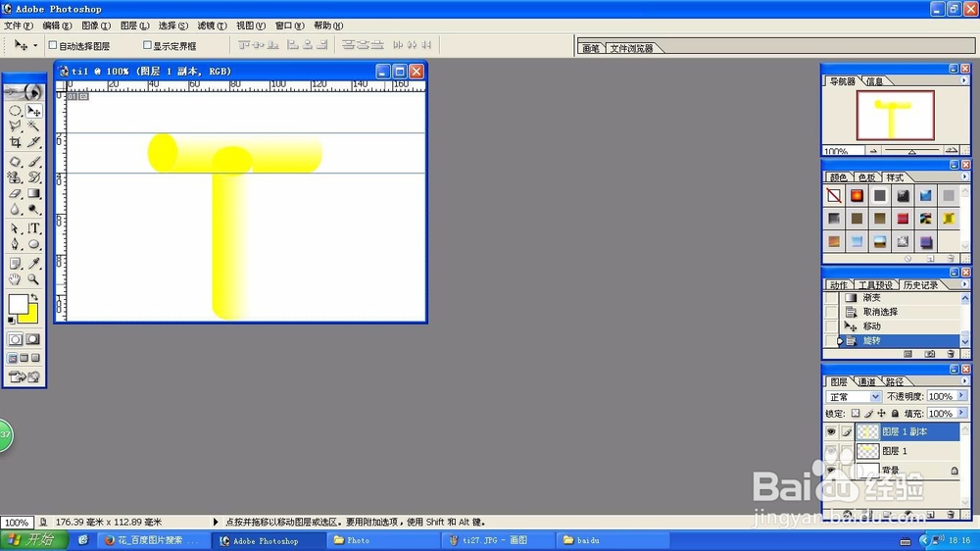Select the Crop tool

pyautogui.click(x=15, y=142)
